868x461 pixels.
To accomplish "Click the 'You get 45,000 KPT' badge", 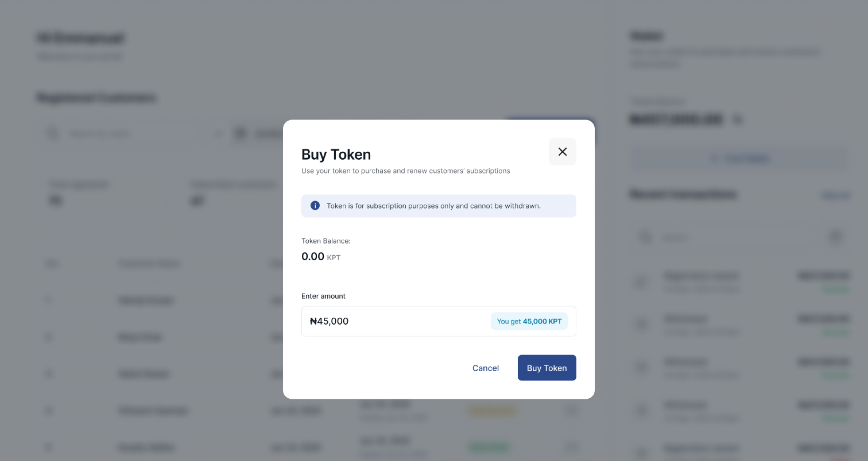I will 529,321.
